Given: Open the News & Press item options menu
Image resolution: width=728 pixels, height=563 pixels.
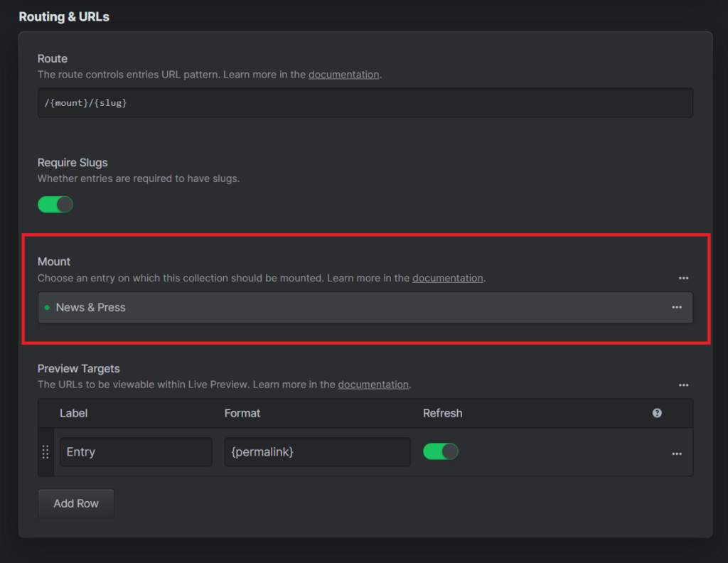Looking at the screenshot, I should tap(677, 308).
